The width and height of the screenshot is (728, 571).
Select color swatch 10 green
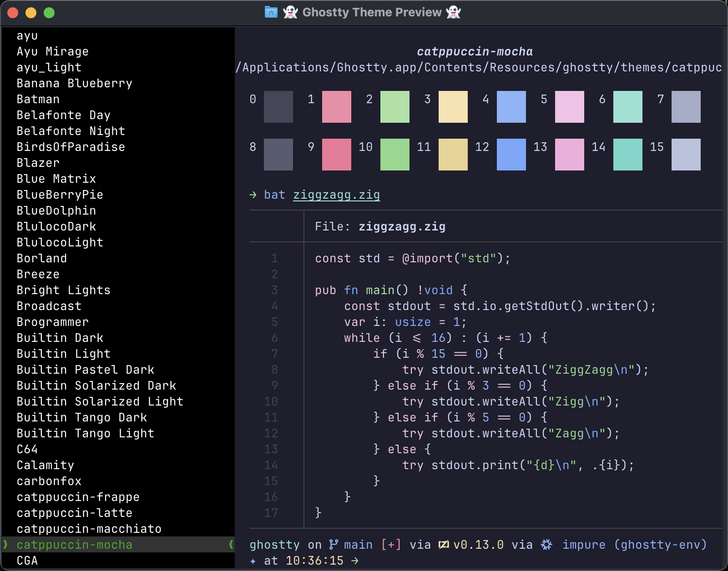(395, 155)
